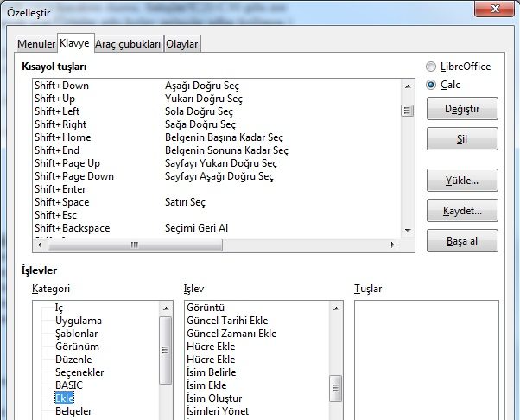The height and width of the screenshot is (420, 520).
Task: Choose the Shift+Backspace shortcut row
Action: pos(72,228)
